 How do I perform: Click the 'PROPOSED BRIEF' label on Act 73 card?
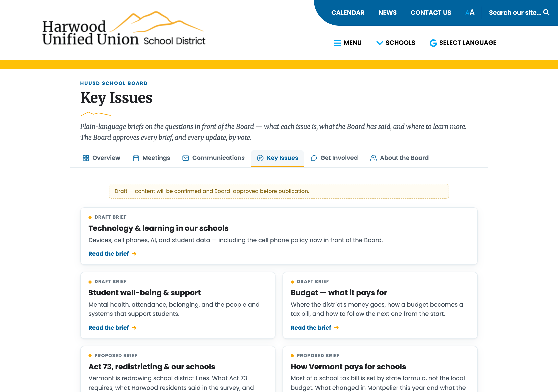tap(116, 356)
